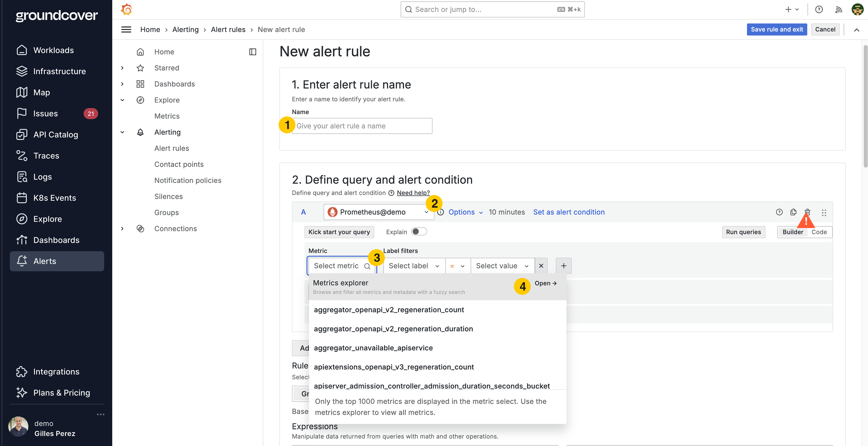This screenshot has width=868, height=446.
Task: Click the Grafana logo icon
Action: pyautogui.click(x=126, y=9)
